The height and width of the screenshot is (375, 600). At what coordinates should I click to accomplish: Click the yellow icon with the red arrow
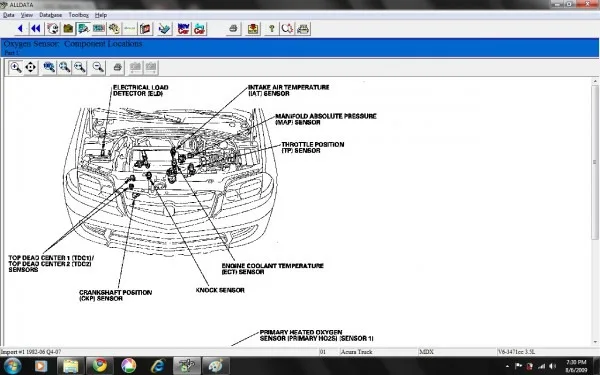pyautogui.click(x=253, y=29)
